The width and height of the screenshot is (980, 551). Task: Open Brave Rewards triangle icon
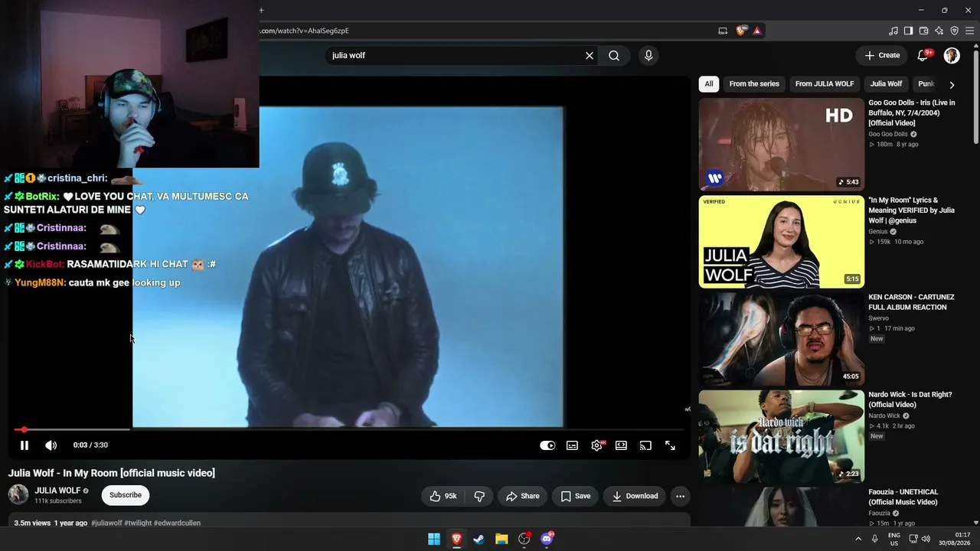pos(757,31)
